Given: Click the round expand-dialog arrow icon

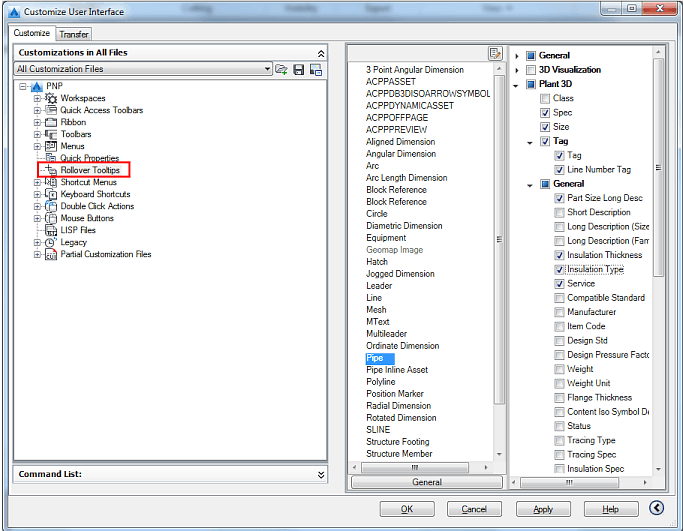Looking at the screenshot, I should tap(657, 509).
